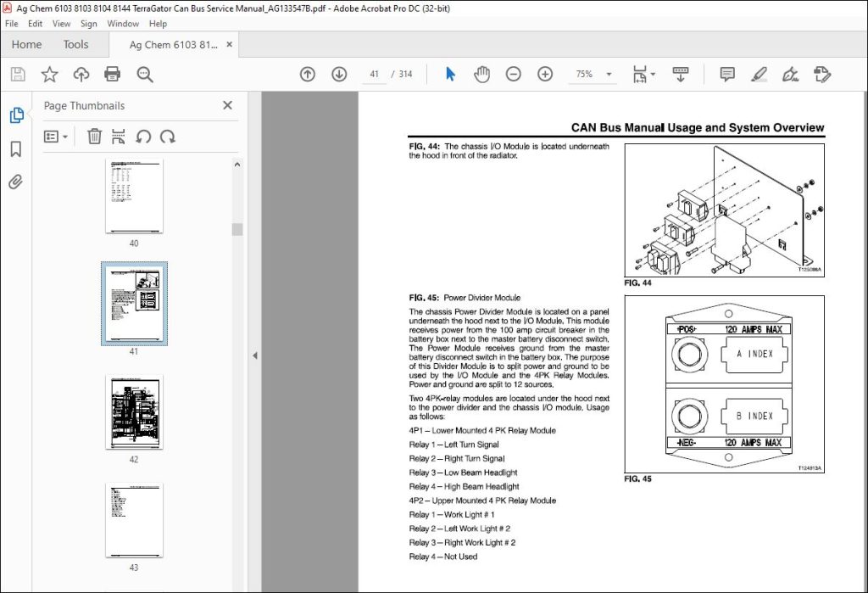This screenshot has width=868, height=593.
Task: Click the Print file icon
Action: click(112, 75)
